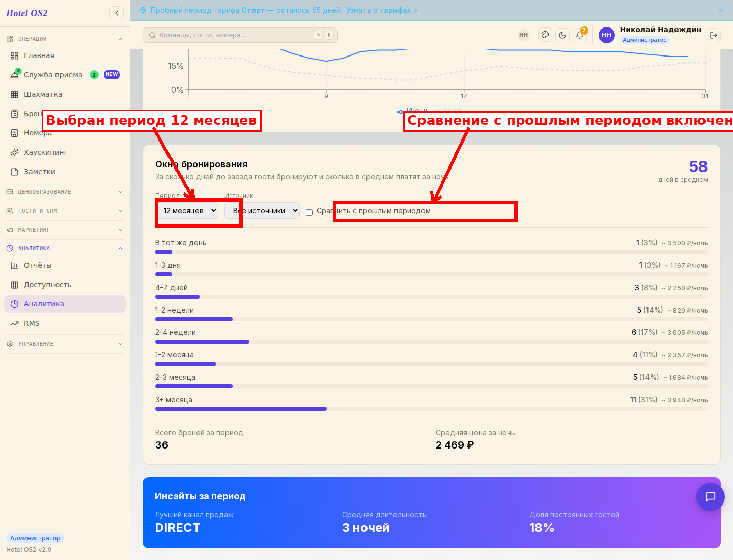Screen dimensions: 733x560
Task: Open notifications bell with badge 7
Action: [580, 35]
